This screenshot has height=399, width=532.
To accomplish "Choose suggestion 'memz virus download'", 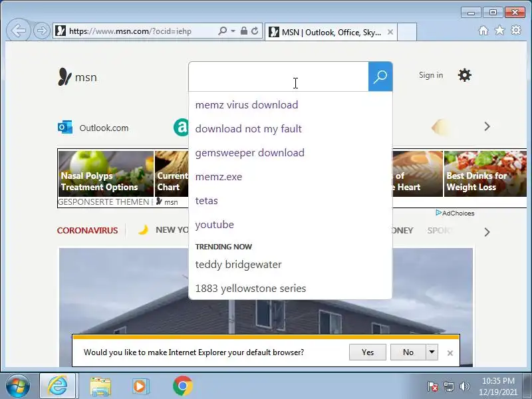I will [291, 105].
